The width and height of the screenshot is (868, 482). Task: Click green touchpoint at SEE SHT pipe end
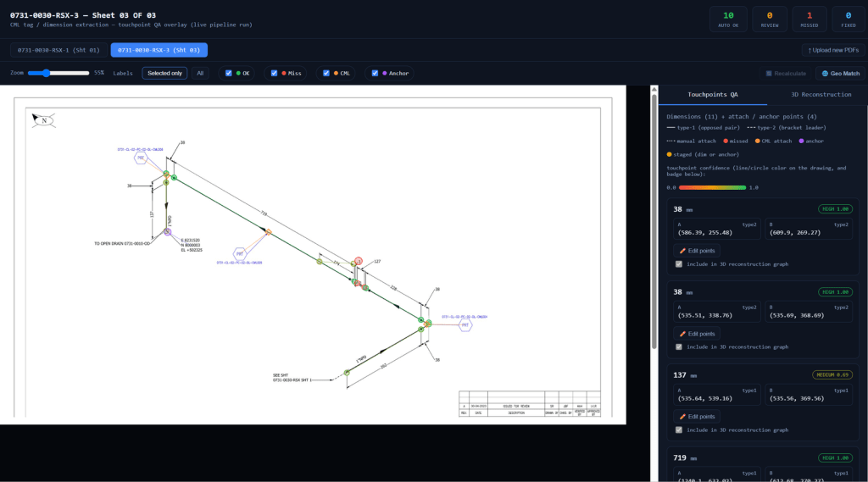[347, 373]
